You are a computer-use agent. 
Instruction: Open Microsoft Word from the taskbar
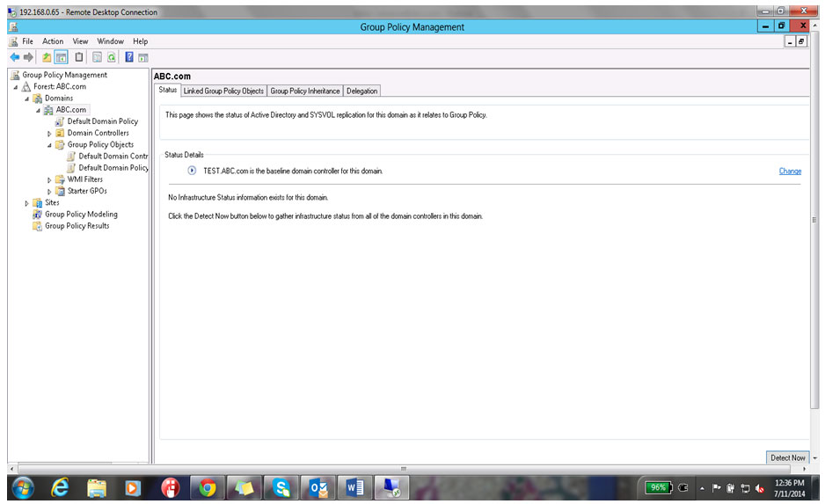coord(355,488)
